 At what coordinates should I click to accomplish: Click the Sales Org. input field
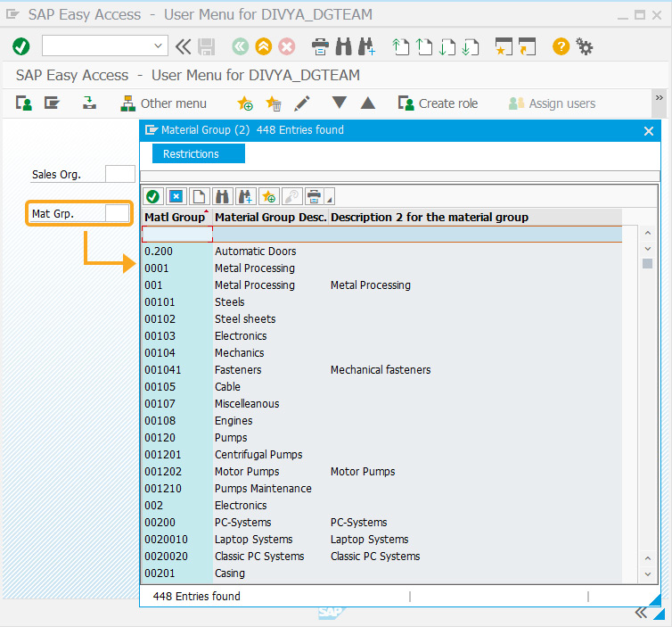120,174
